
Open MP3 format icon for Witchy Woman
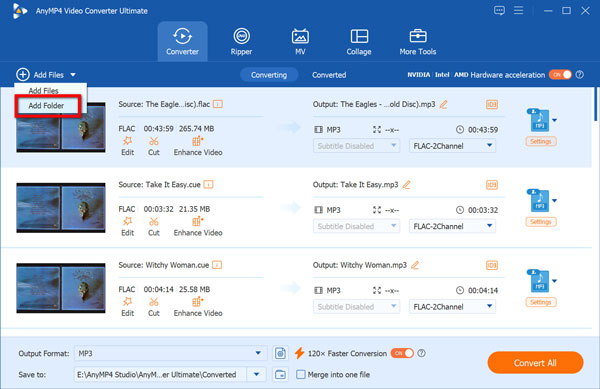(540, 281)
